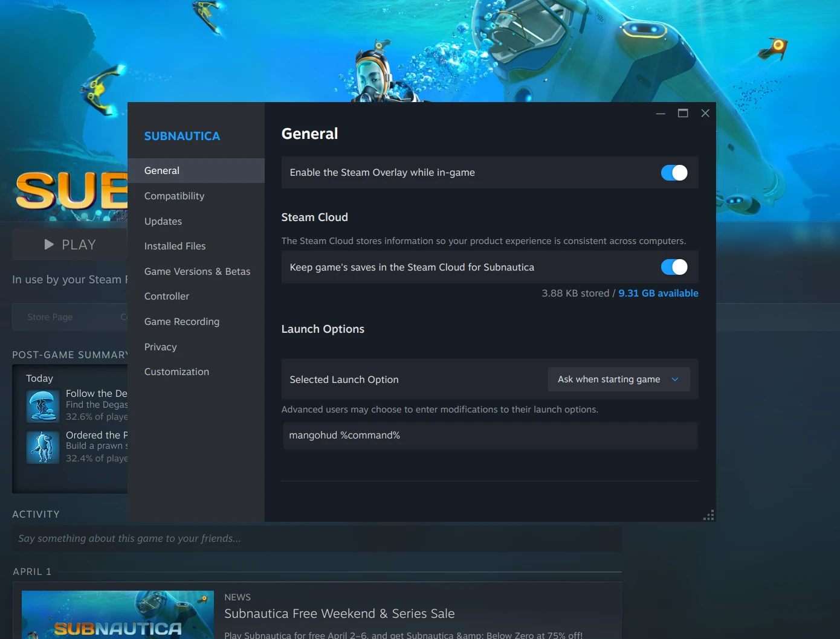Go to Game Versions & Betas tab
Screen dimensions: 840x639
pos(196,271)
